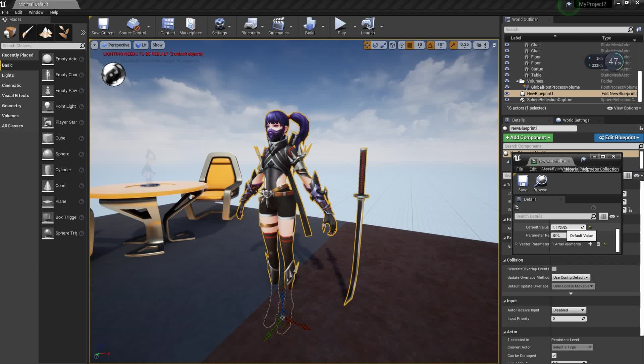Hide the Statue actor via its eye icon
The image size is (644, 364).
[507, 69]
